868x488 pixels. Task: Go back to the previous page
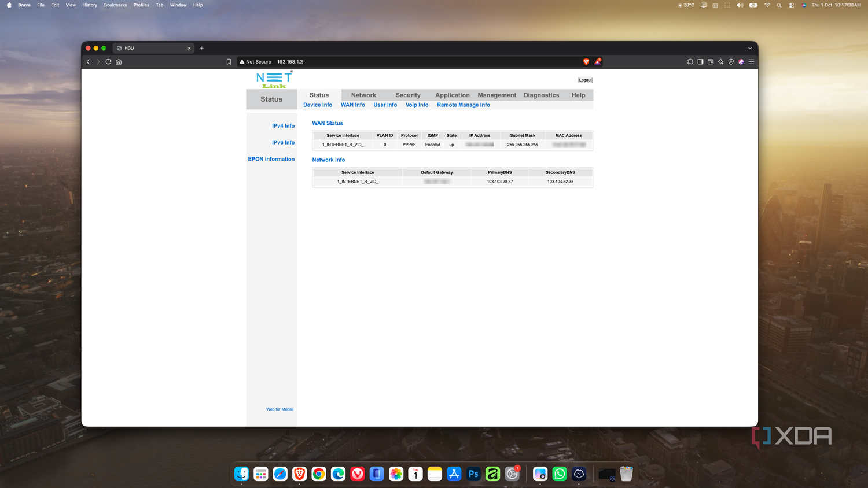click(88, 62)
